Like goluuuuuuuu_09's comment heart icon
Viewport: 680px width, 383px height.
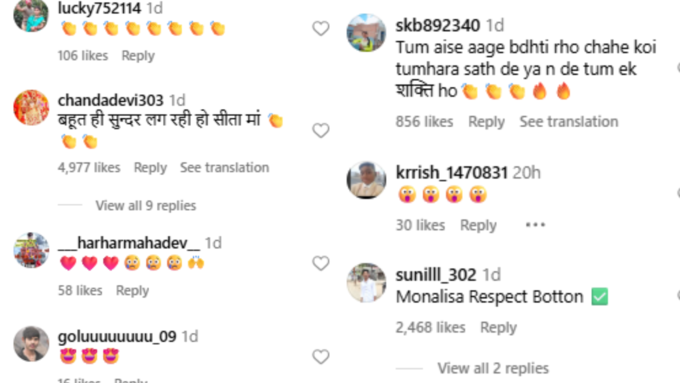(x=320, y=357)
